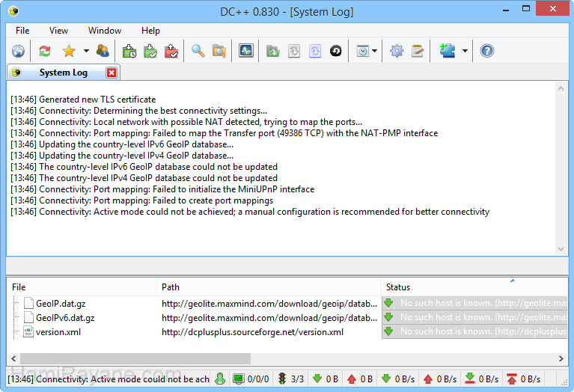
Task: Click the GeoIPv6.dat.gz status progress bar
Action: 474,317
